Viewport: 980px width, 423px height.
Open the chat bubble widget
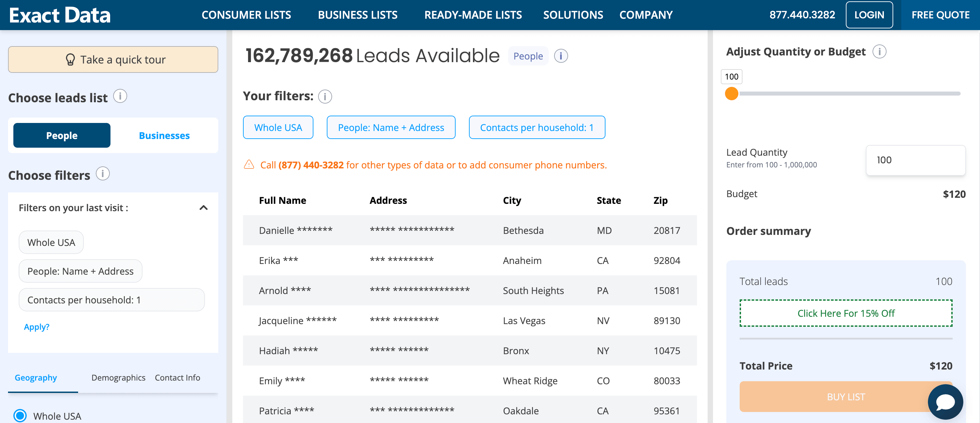click(x=945, y=401)
